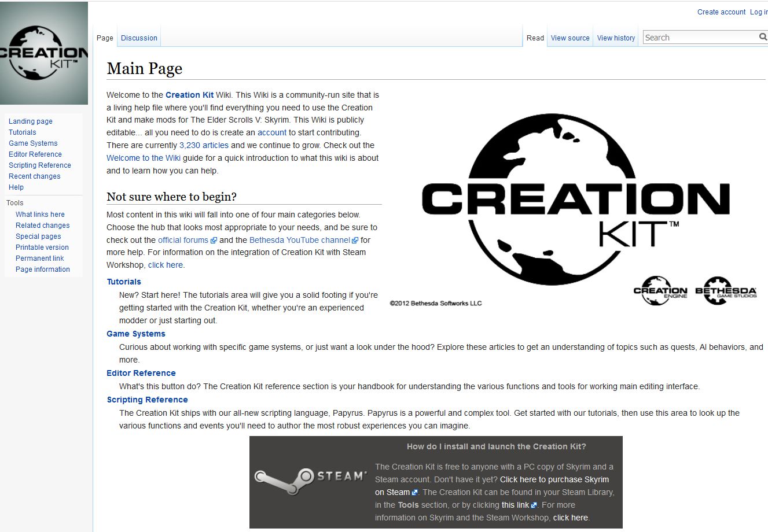Click 'this link' in the Steam box
768x532 pixels.
click(x=519, y=505)
